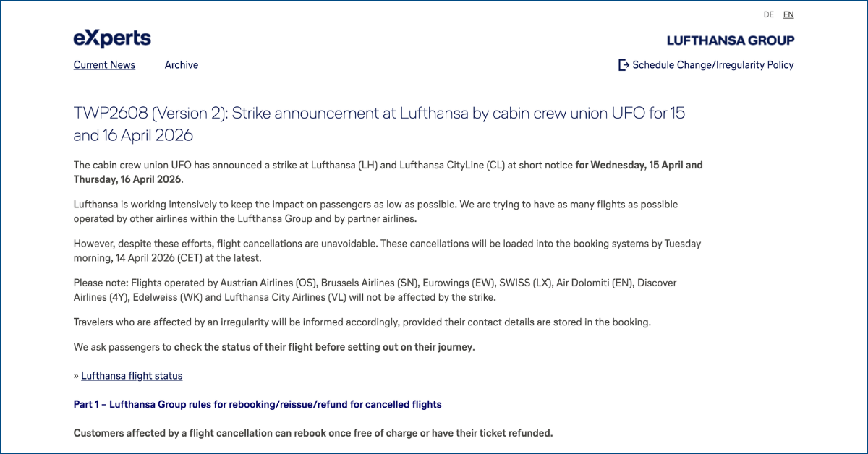868x454 pixels.
Task: Click the eXperts logo
Action: tap(112, 38)
